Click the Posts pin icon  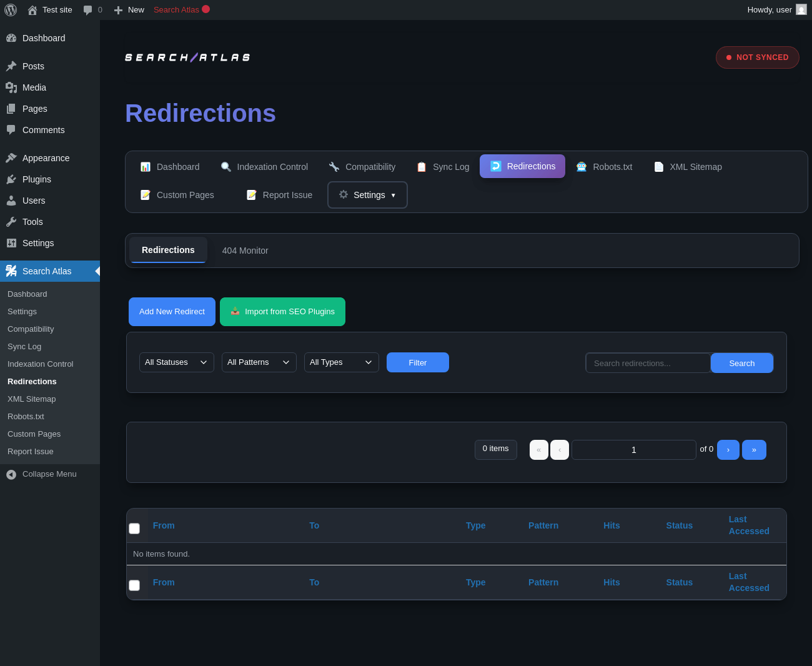(x=11, y=66)
